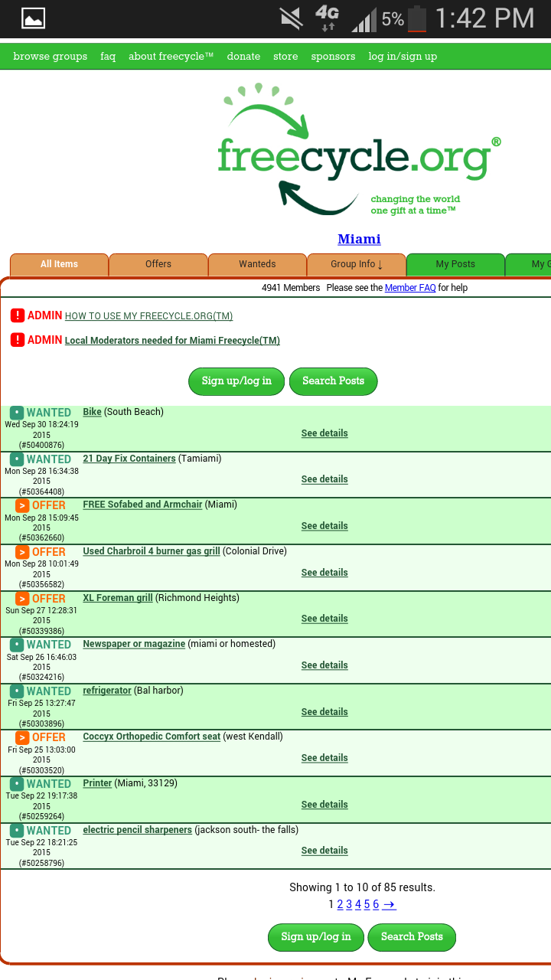Screen dimensions: 551x980
Task: Click bottom Search Posts button
Action: [x=412, y=937]
